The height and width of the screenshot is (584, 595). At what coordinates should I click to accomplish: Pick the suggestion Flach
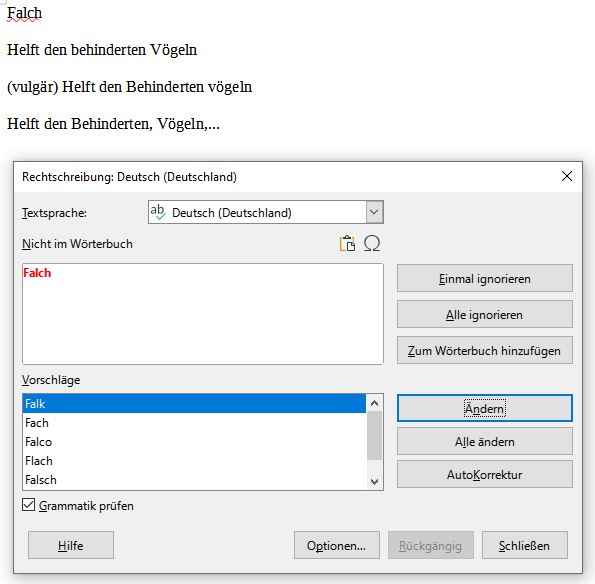[194, 460]
